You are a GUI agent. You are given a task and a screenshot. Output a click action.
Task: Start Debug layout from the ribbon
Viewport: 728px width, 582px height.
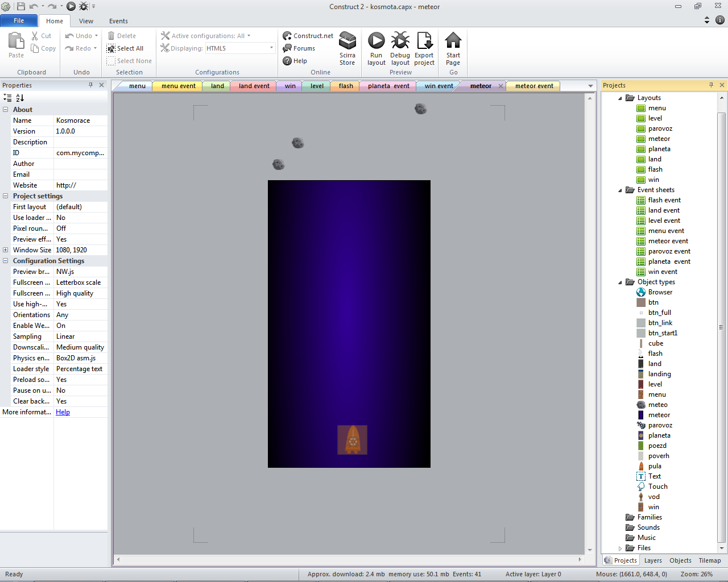pos(400,41)
